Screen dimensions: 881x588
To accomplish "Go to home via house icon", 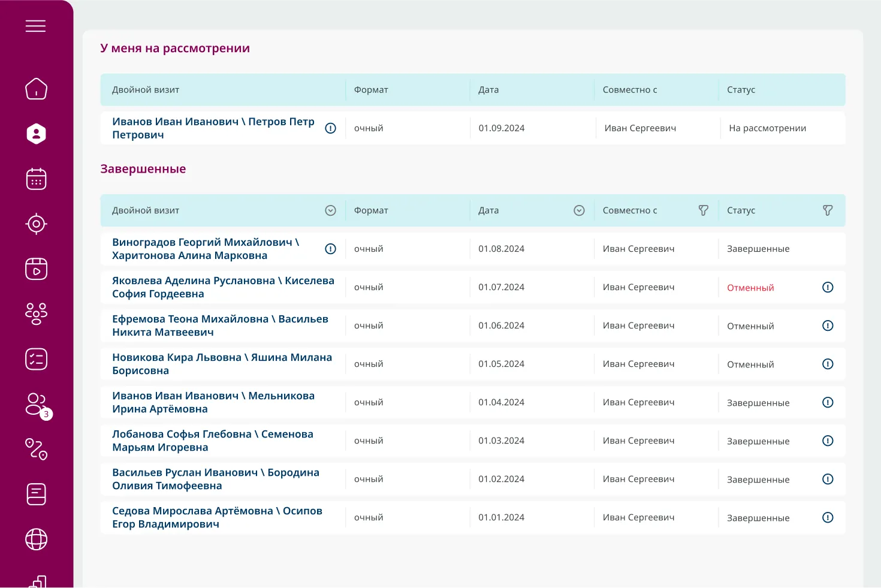I will pyautogui.click(x=36, y=89).
